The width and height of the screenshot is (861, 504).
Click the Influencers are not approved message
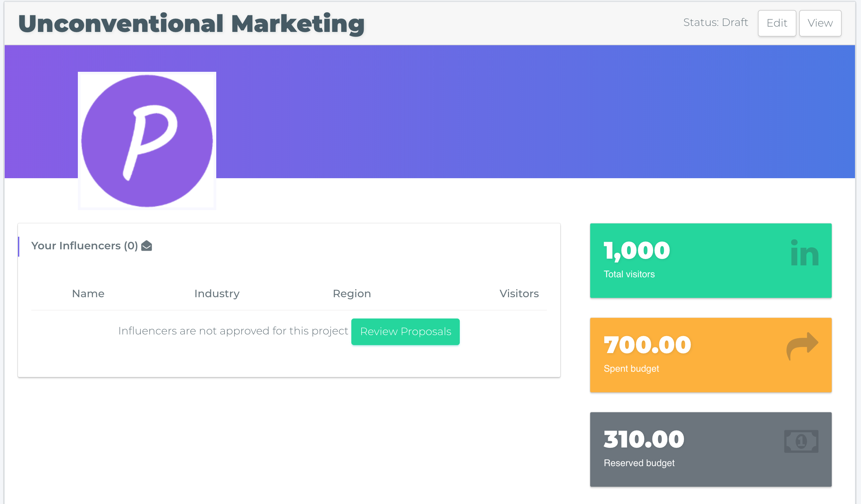(233, 331)
